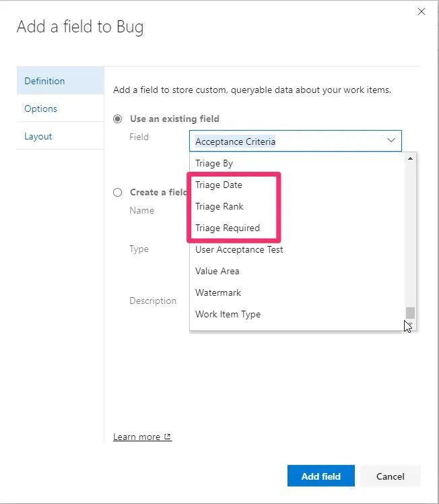Choose Triage Date from the list
This screenshot has height=504, width=439.
tap(219, 185)
